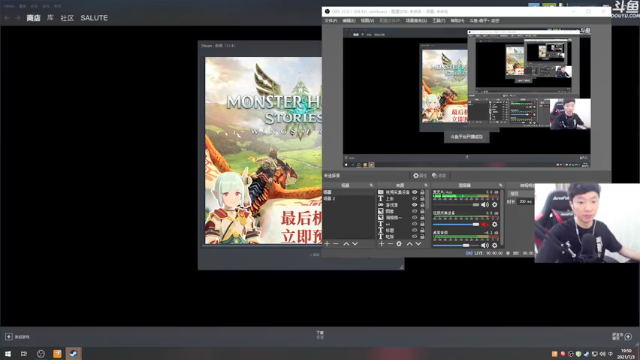Click the second mixer channel's volume slider
Screen dimensions: 640x360
(x=456, y=224)
